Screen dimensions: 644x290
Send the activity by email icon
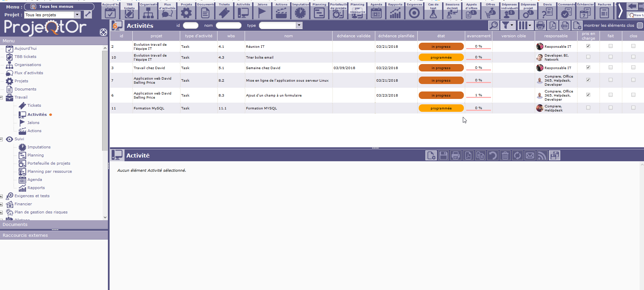click(530, 156)
